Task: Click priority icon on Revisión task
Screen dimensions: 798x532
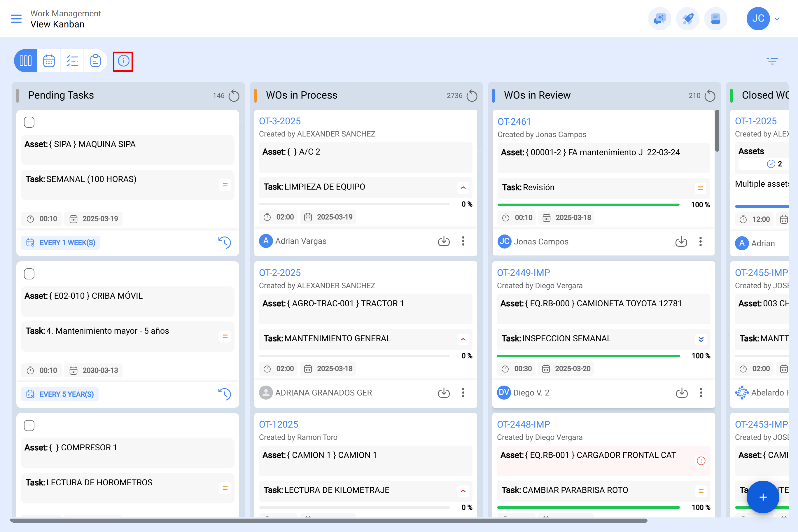Action: coord(701,188)
